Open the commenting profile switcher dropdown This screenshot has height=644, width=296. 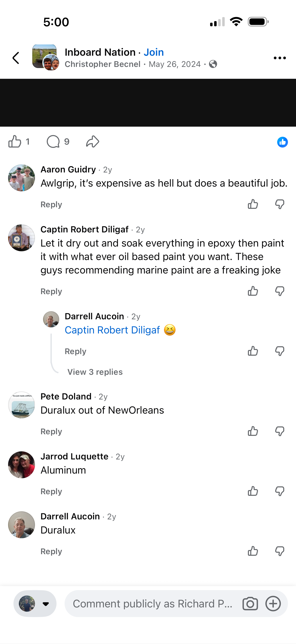[x=35, y=604]
